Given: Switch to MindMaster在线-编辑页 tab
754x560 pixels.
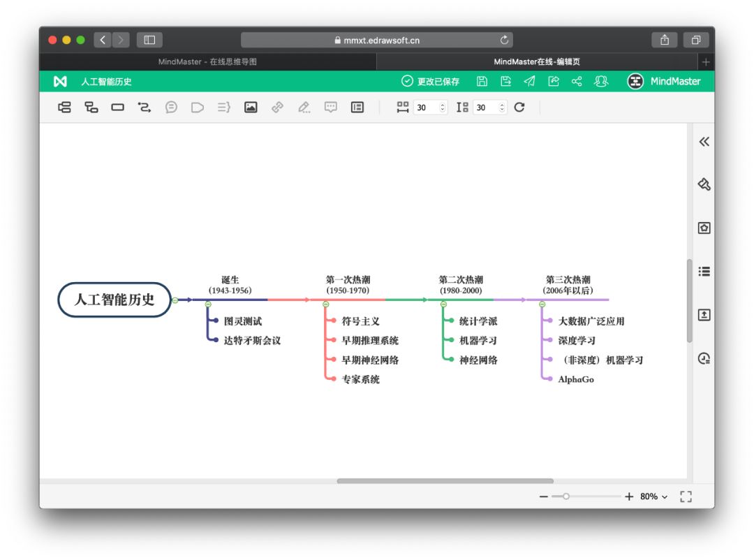Looking at the screenshot, I should coord(537,61).
